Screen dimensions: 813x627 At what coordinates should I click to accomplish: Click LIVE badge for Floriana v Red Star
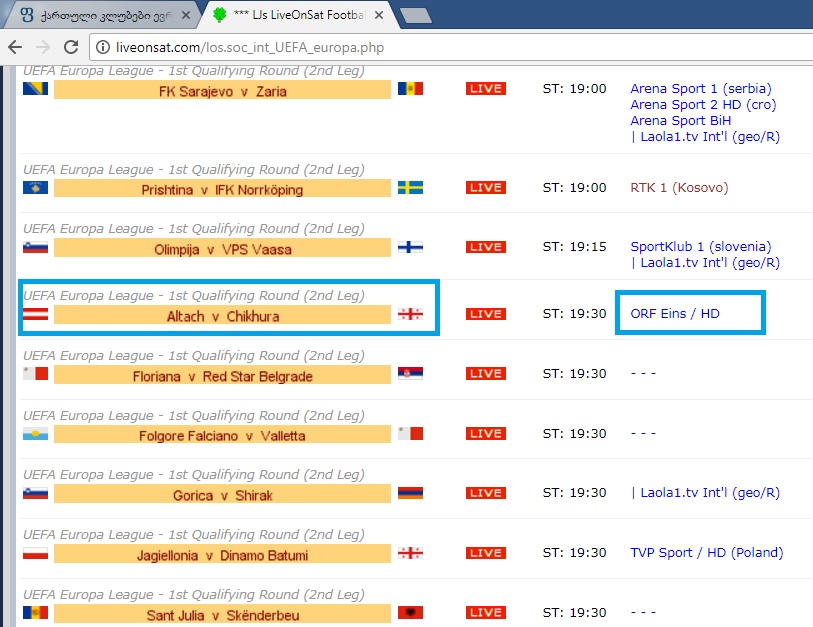tap(486, 373)
